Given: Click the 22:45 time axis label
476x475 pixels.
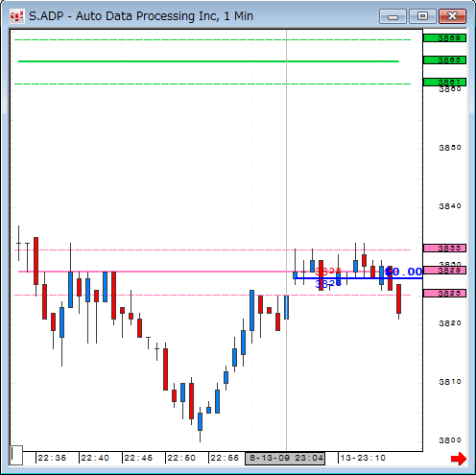Looking at the screenshot, I should [x=138, y=458].
